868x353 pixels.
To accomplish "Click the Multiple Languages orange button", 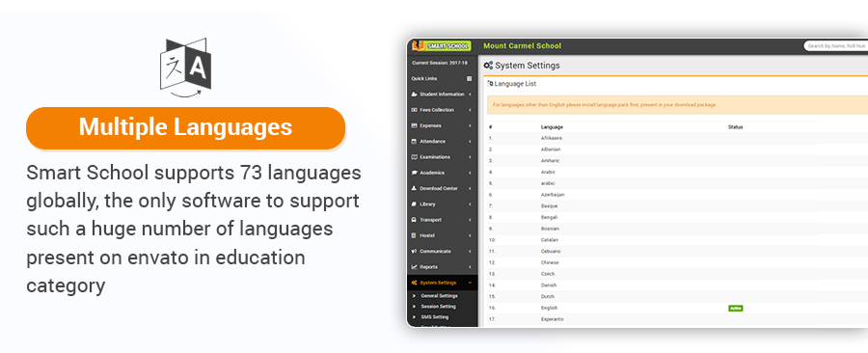I will (185, 128).
